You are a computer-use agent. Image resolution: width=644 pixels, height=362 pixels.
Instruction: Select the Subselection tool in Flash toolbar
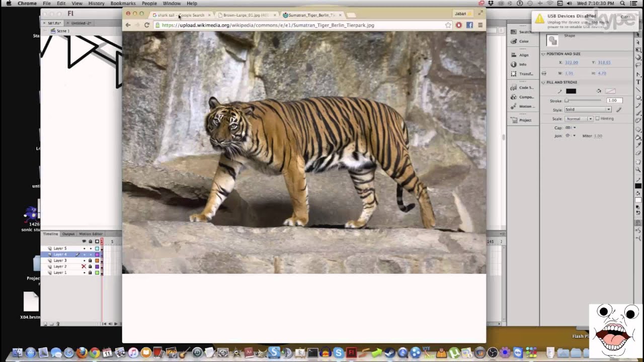pyautogui.click(x=638, y=42)
